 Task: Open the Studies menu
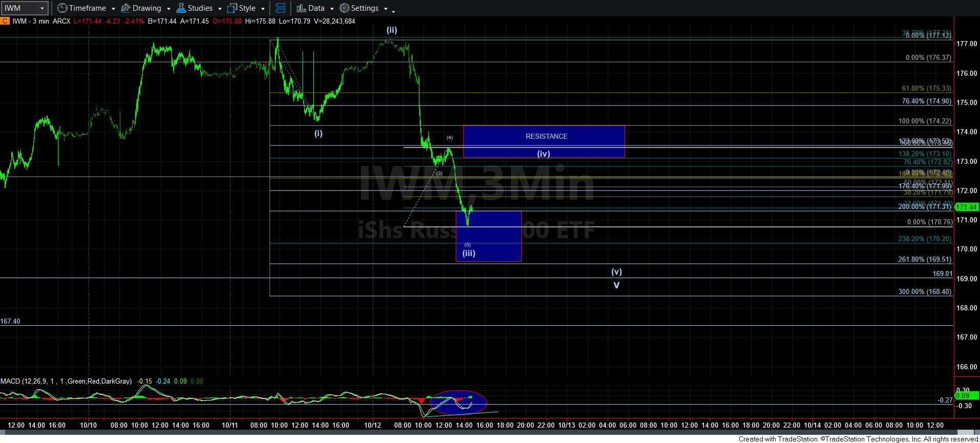(x=199, y=8)
